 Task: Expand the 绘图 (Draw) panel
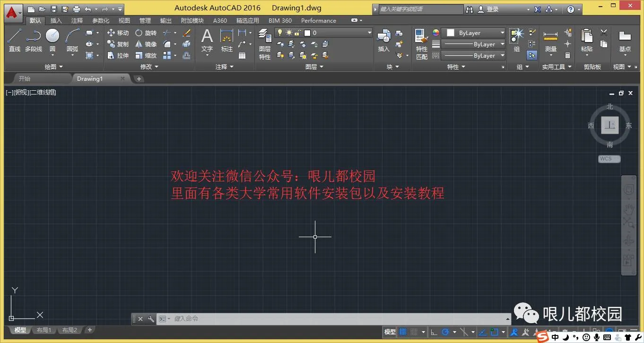tap(53, 67)
